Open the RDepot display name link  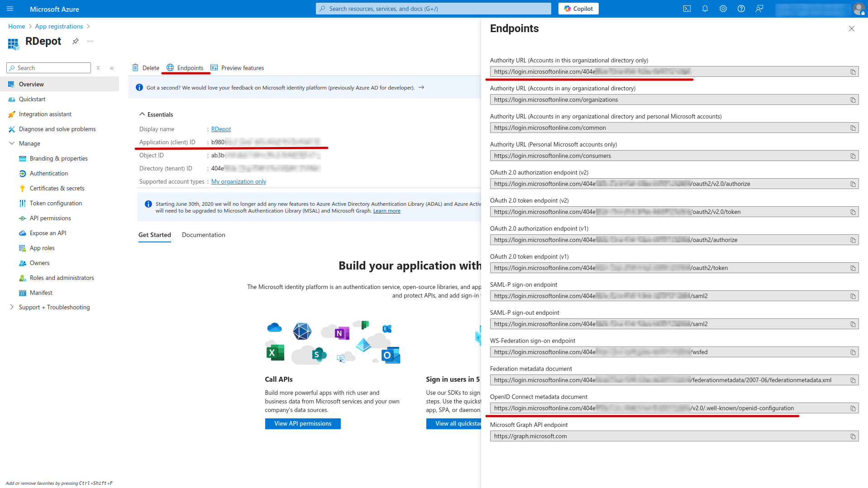coord(221,129)
